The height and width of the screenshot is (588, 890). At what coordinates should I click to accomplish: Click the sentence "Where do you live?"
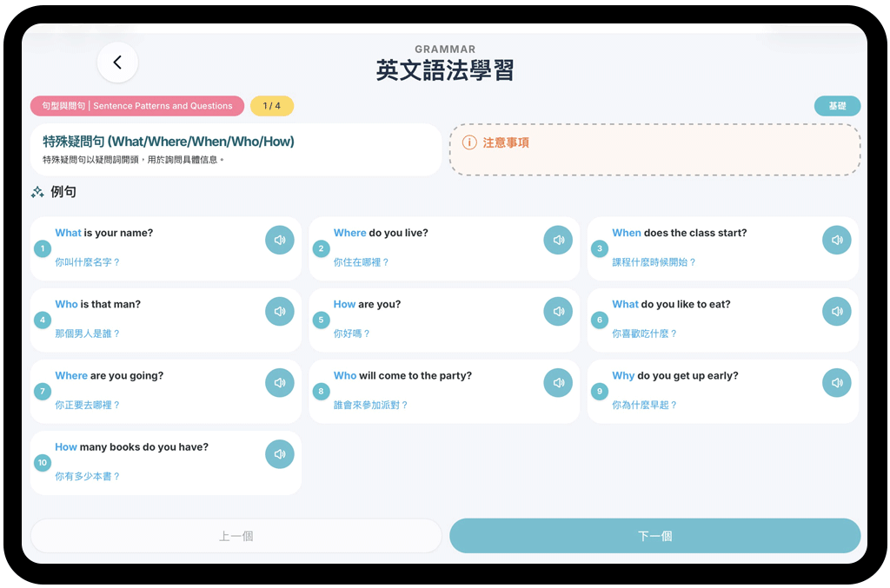point(381,233)
